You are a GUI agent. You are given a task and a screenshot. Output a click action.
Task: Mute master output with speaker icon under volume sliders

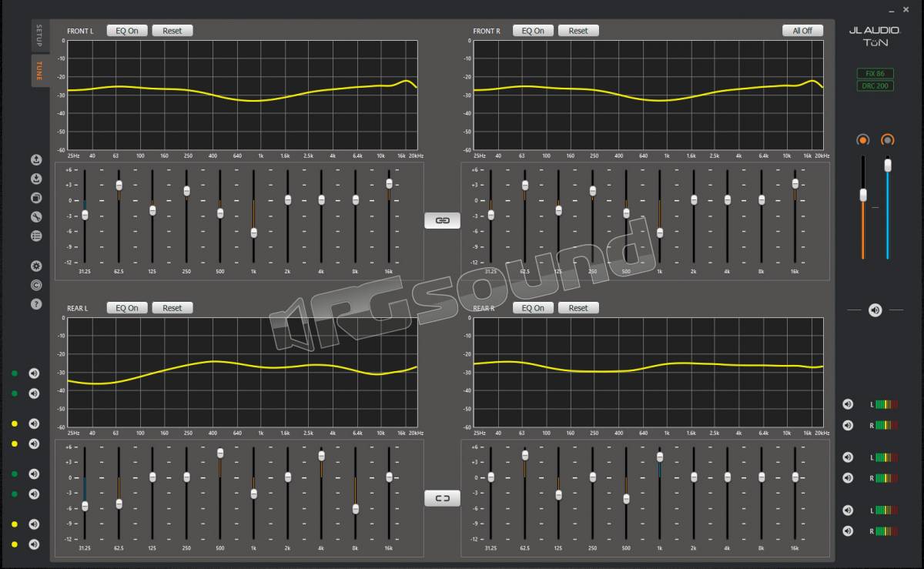tap(875, 310)
